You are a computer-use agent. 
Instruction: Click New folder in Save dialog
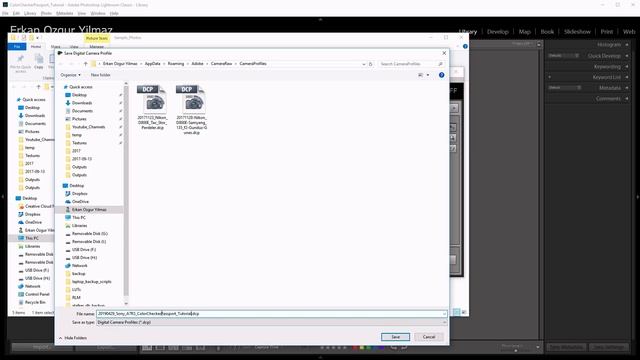tap(100, 75)
